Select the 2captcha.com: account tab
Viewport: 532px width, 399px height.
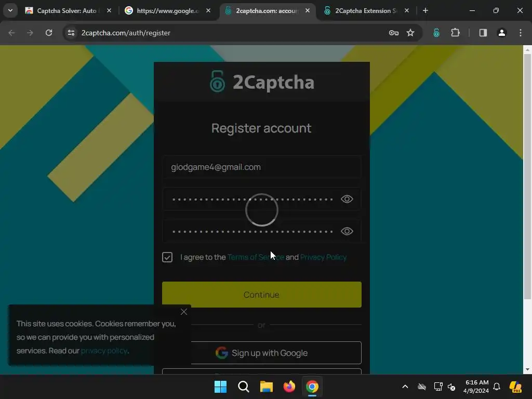[267, 11]
